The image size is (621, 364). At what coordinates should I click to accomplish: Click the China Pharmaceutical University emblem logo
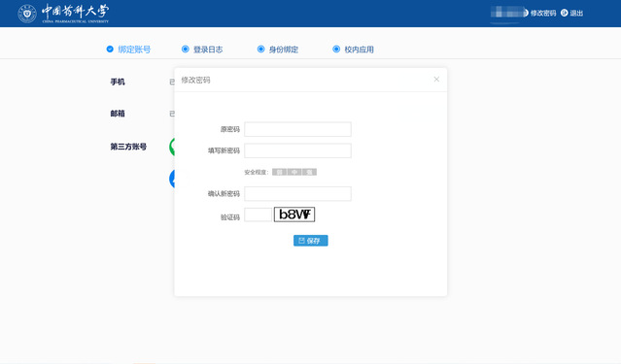(27, 14)
